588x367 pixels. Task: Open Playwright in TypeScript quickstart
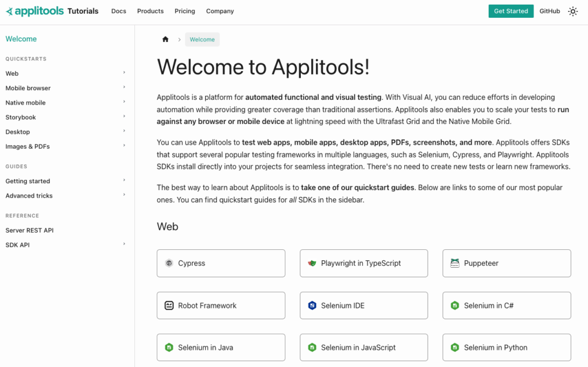coord(363,263)
